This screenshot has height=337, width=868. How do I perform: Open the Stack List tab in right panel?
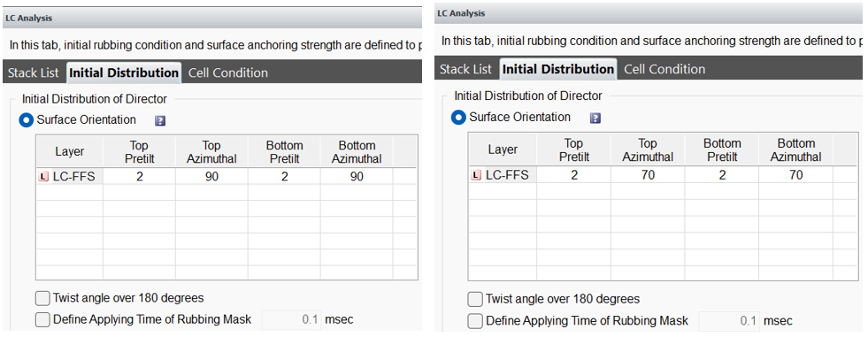pos(465,69)
